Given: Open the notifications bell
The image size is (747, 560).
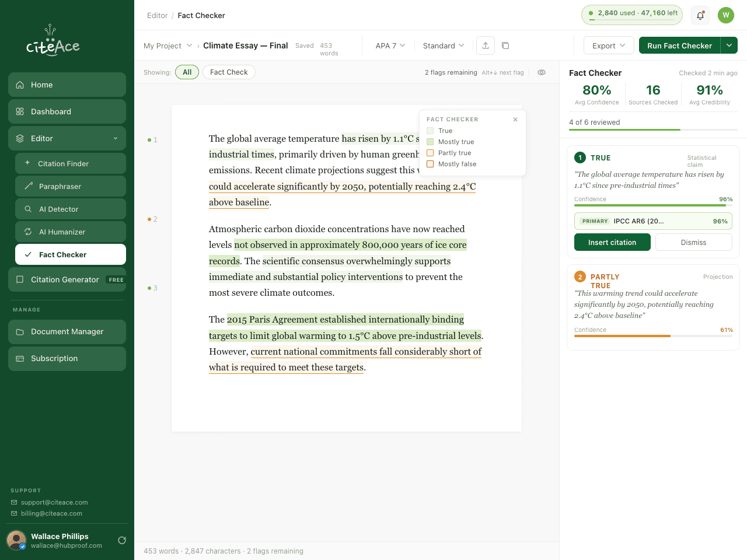Looking at the screenshot, I should [700, 15].
